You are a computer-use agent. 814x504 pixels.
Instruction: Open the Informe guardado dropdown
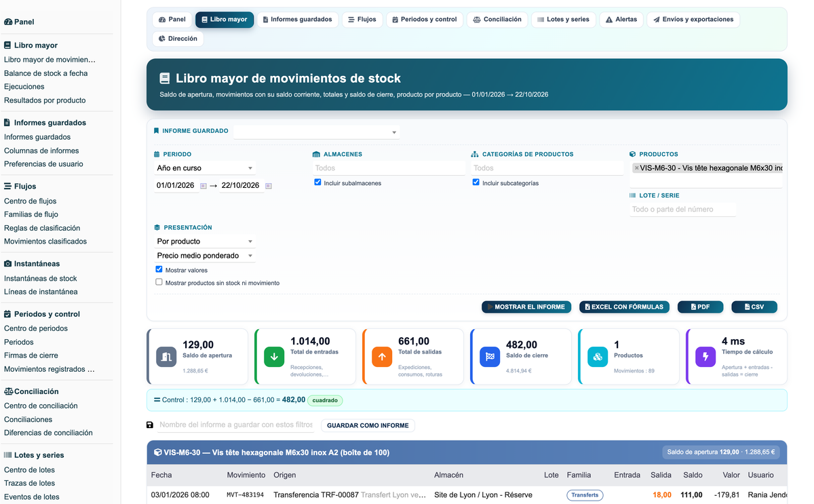click(316, 132)
